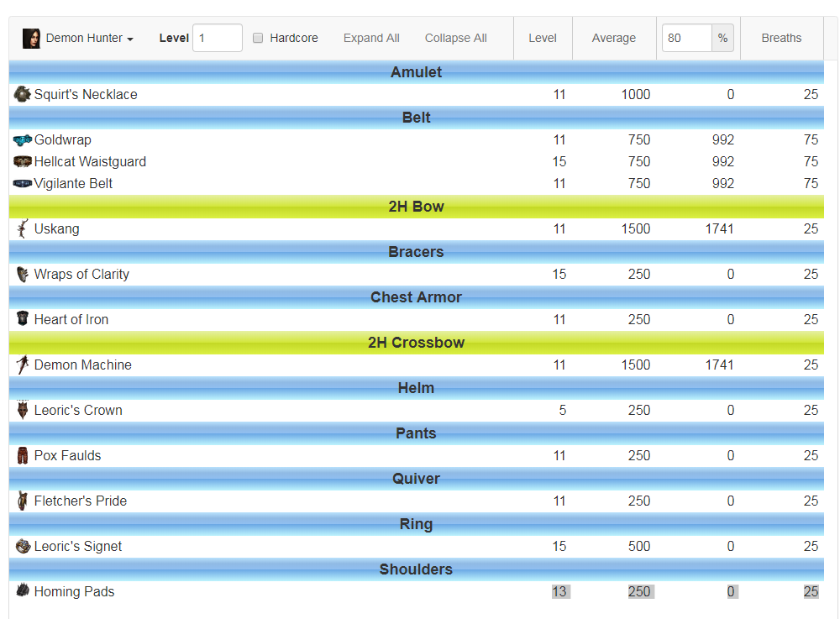Open the Uskang item link
The image size is (840, 619).
(57, 228)
